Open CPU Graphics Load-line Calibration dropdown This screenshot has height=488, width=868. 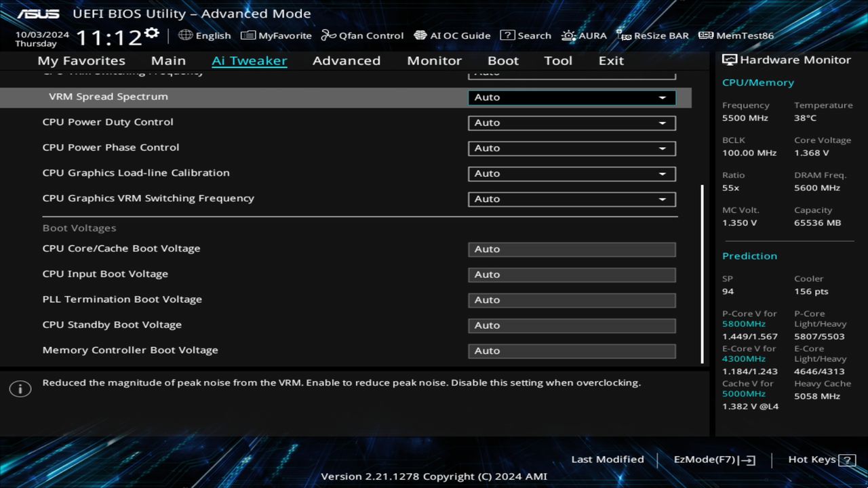[x=571, y=174]
